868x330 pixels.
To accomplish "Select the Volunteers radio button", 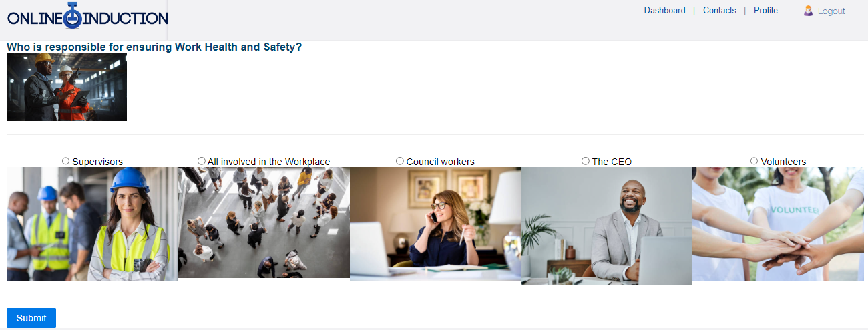I will pos(754,161).
